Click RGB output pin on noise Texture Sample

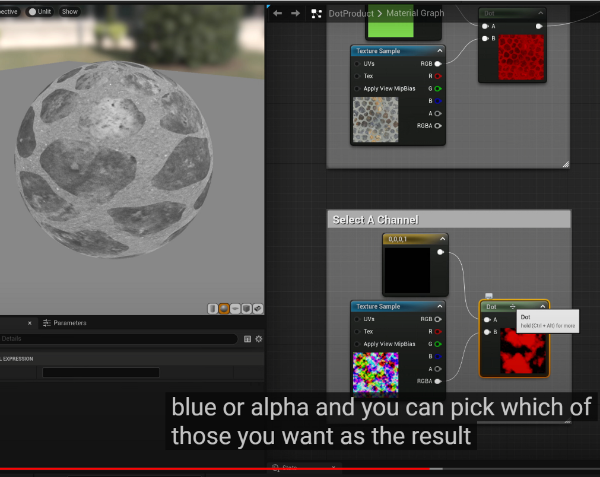pyautogui.click(x=438, y=319)
